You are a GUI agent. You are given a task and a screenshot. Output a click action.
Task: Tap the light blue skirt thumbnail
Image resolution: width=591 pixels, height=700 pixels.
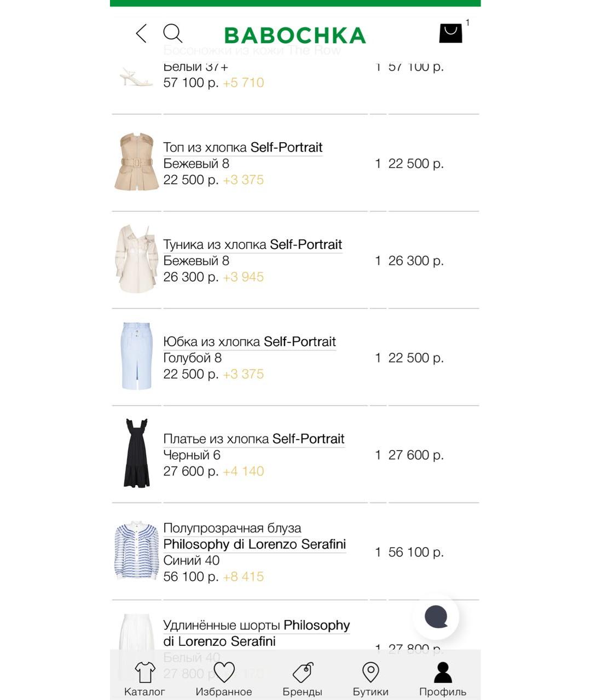pos(136,356)
